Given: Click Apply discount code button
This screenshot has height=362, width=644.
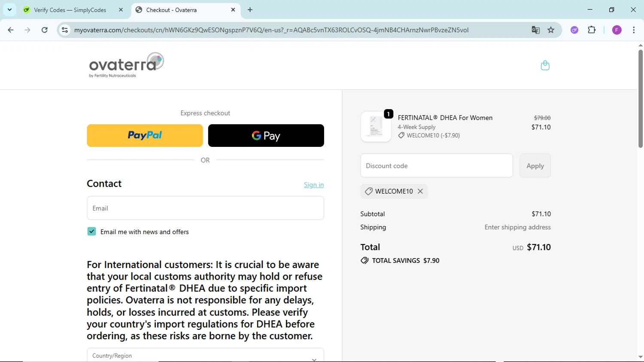Looking at the screenshot, I should pyautogui.click(x=535, y=166).
